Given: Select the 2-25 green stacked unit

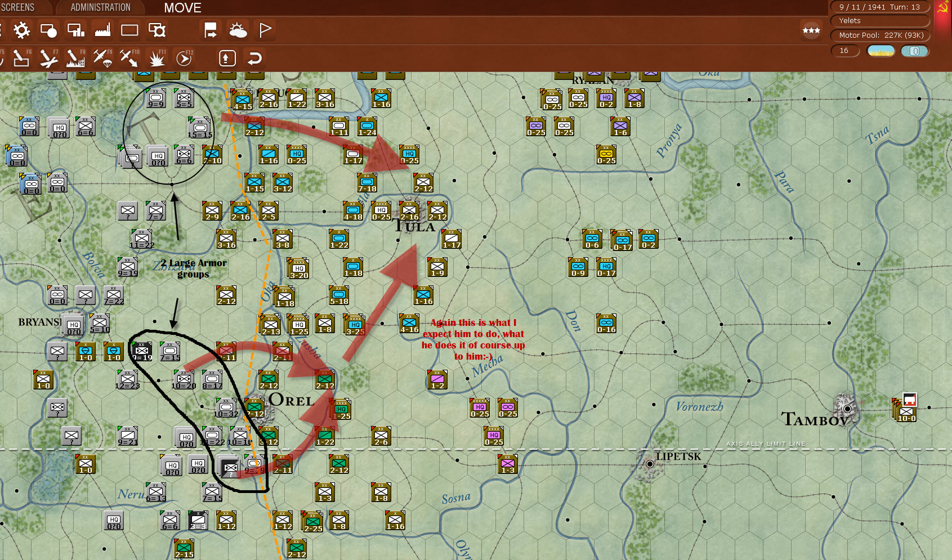Looking at the screenshot, I should click(312, 522).
